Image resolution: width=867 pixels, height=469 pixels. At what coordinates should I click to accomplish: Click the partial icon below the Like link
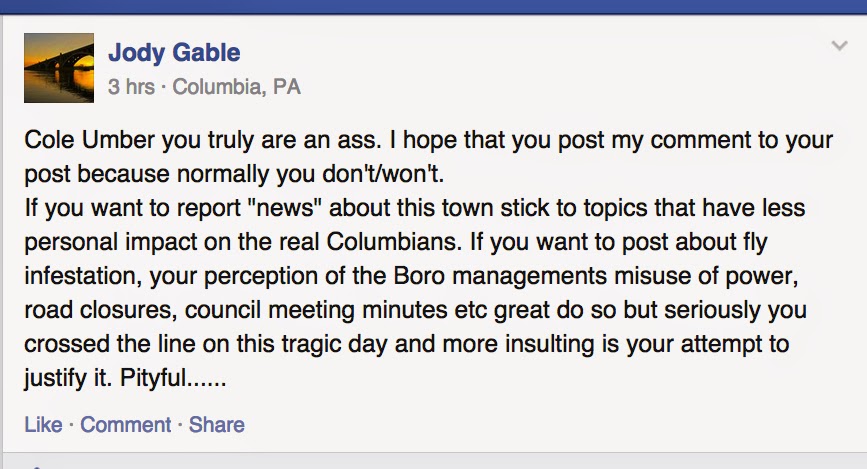coord(37,465)
